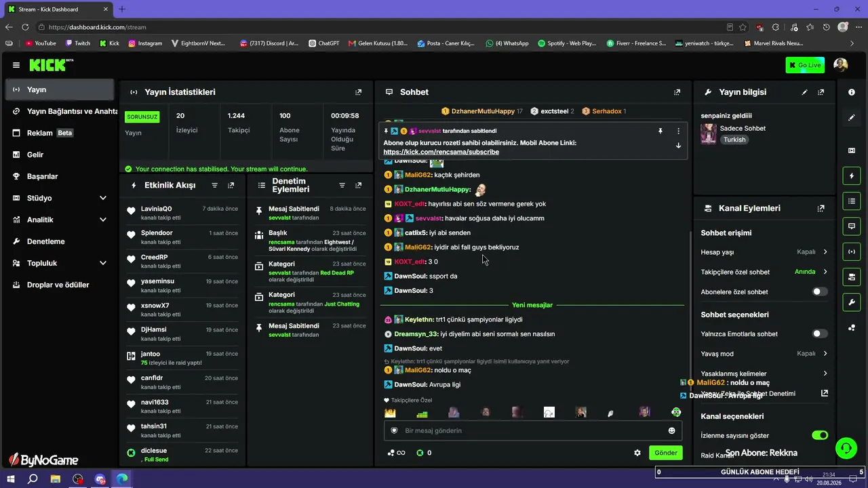Open the kick.com/rencsama/subscribe link
The image size is (868, 488).
point(441,152)
